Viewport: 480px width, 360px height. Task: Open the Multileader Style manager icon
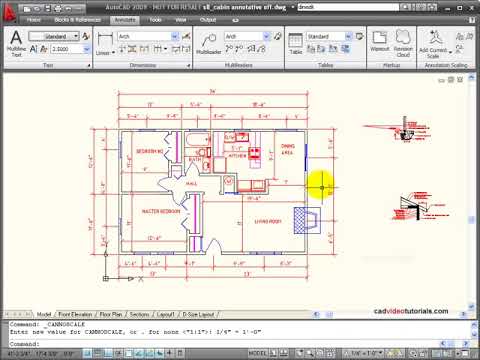(x=277, y=36)
